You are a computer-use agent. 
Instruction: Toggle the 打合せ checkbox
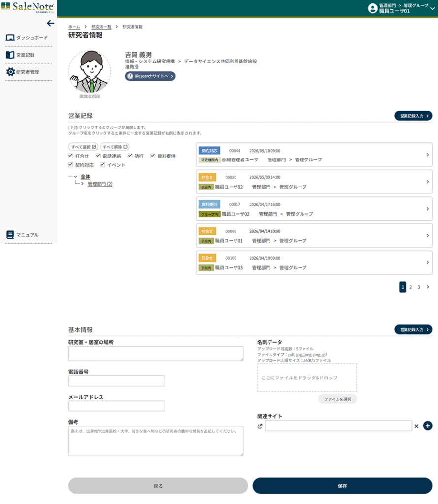pos(71,156)
